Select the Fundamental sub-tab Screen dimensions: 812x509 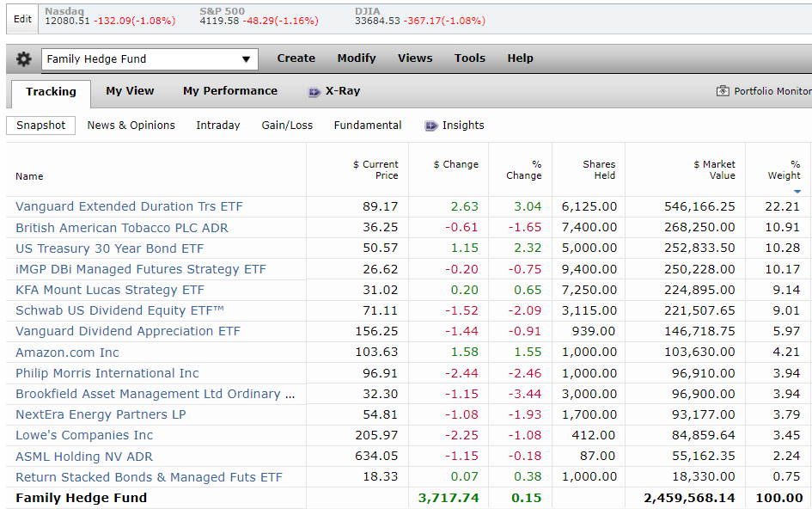[368, 126]
